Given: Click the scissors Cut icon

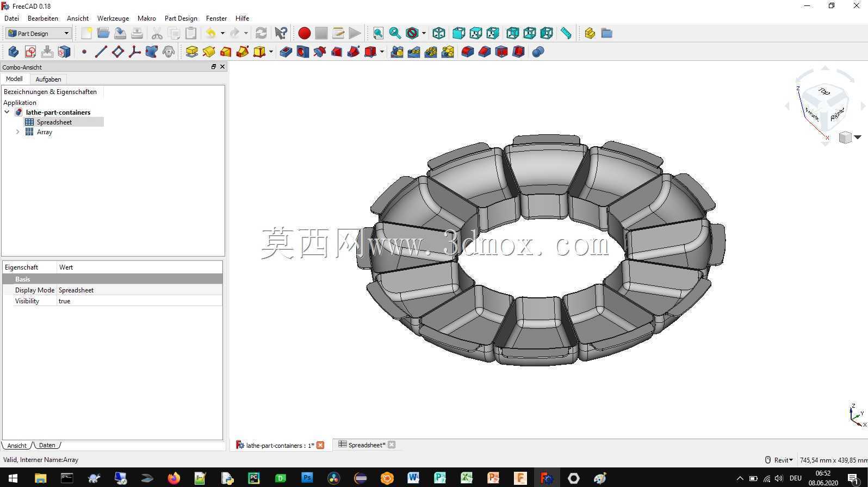Looking at the screenshot, I should [x=157, y=33].
